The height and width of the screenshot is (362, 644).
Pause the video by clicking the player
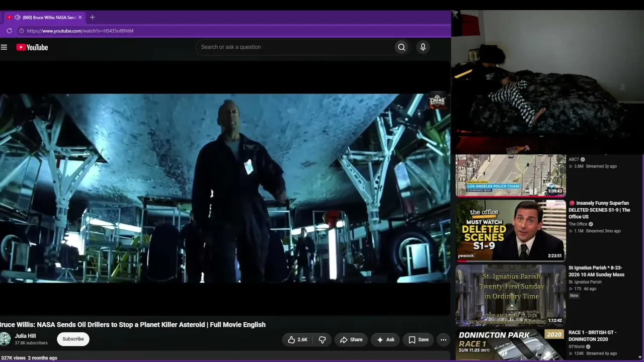click(225, 188)
